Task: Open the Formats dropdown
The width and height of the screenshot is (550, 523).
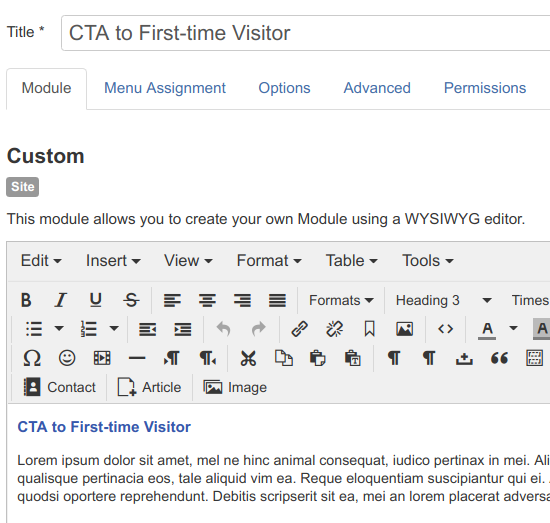Action: [341, 300]
